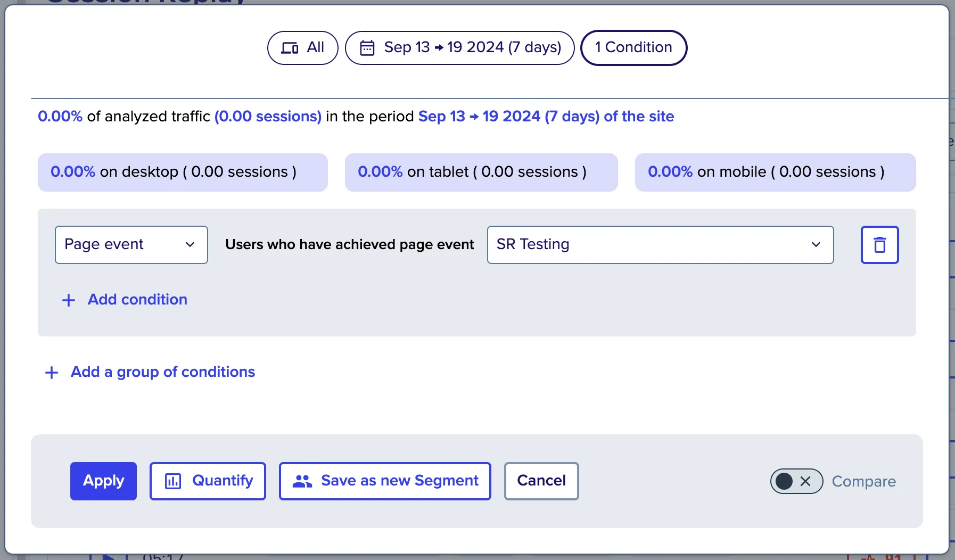Click the plus icon beside Add a group

[52, 373]
